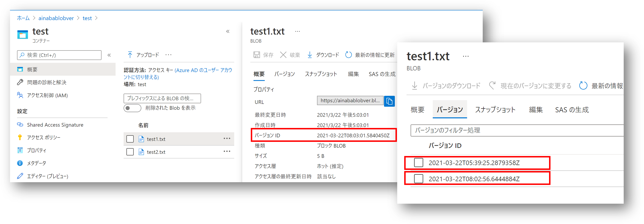Switch to Azure AD user account authentication link
Screen dimensions: 644x224
(178, 74)
